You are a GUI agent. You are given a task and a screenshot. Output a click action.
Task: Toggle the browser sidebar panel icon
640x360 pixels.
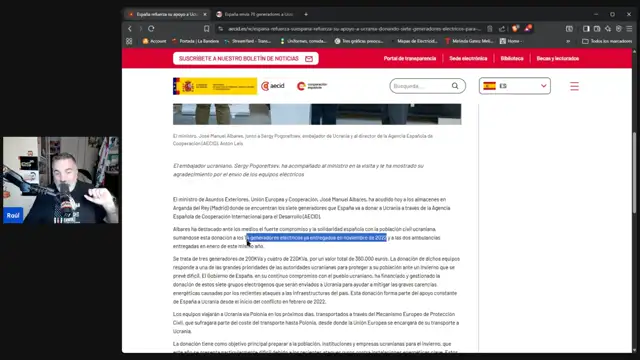586,29
